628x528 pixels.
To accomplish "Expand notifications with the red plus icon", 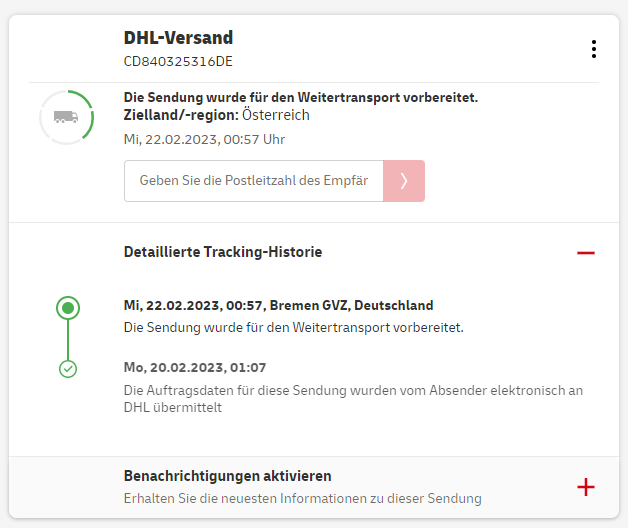I will [586, 487].
